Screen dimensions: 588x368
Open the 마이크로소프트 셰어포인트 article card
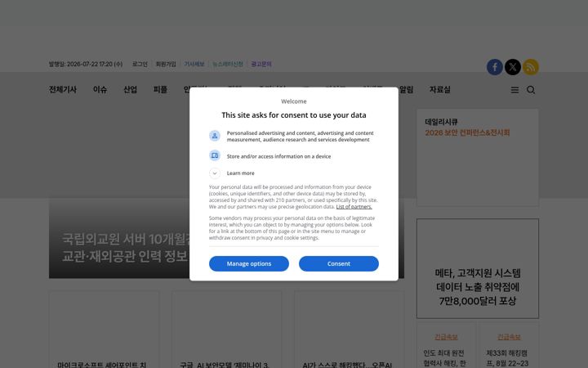(x=104, y=330)
